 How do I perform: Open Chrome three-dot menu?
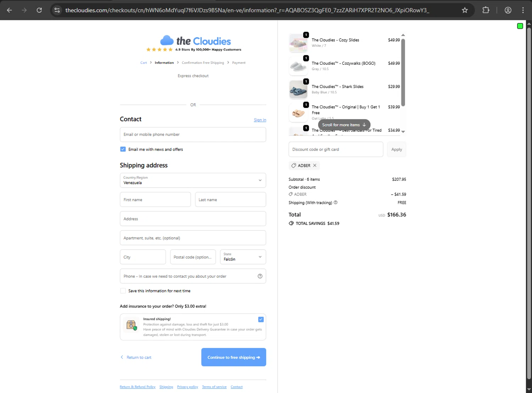point(523,10)
